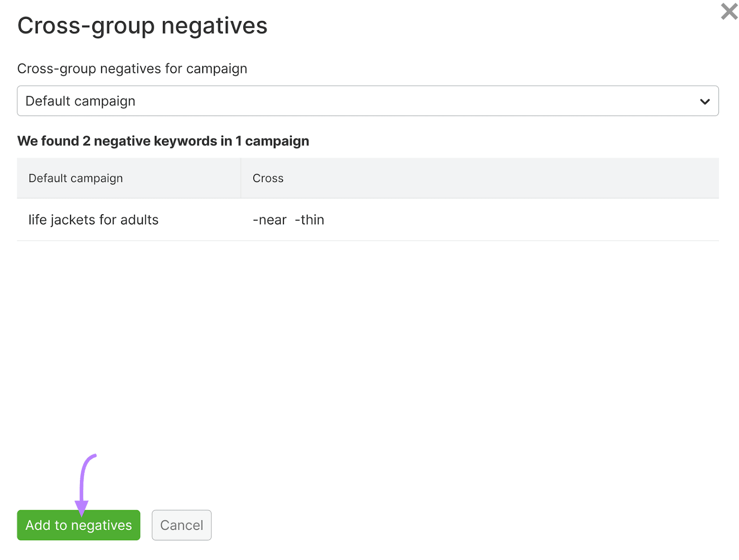The width and height of the screenshot is (739, 560).
Task: Click the 'We found 2 negative keywords' heading
Action: (x=163, y=141)
